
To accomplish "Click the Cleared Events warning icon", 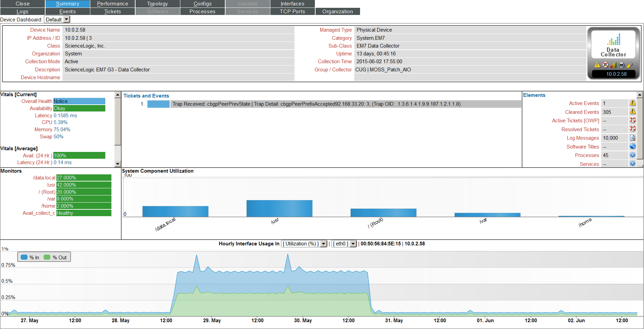I will coord(633,111).
